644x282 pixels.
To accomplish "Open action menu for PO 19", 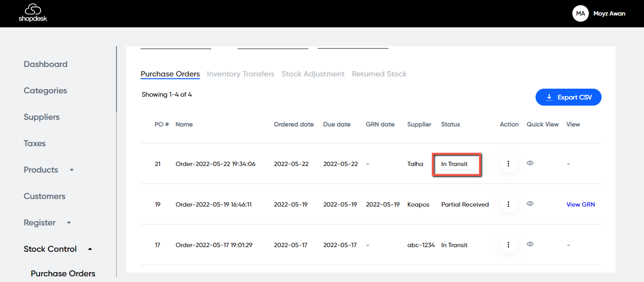I will [508, 204].
